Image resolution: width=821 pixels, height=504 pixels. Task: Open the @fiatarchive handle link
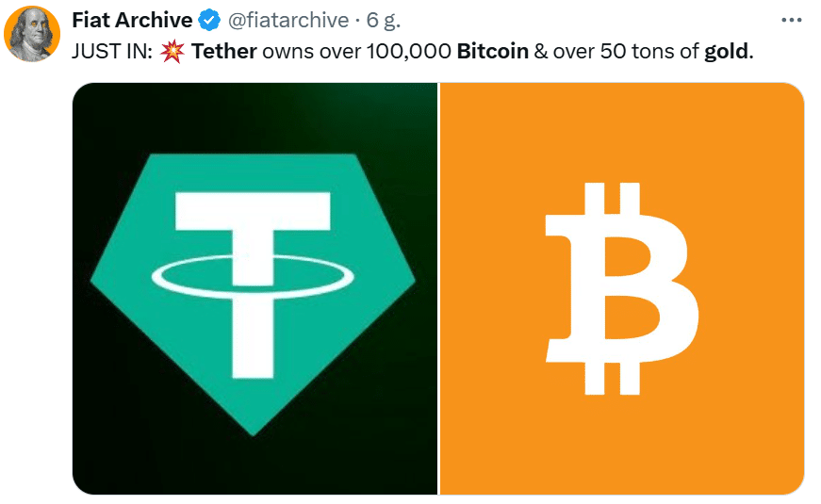[288, 21]
